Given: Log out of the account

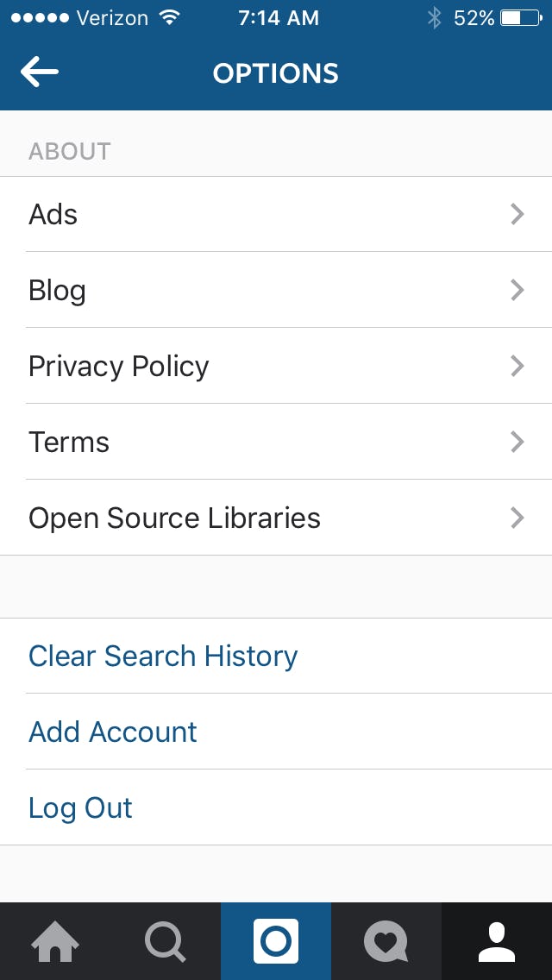Looking at the screenshot, I should 80,807.
